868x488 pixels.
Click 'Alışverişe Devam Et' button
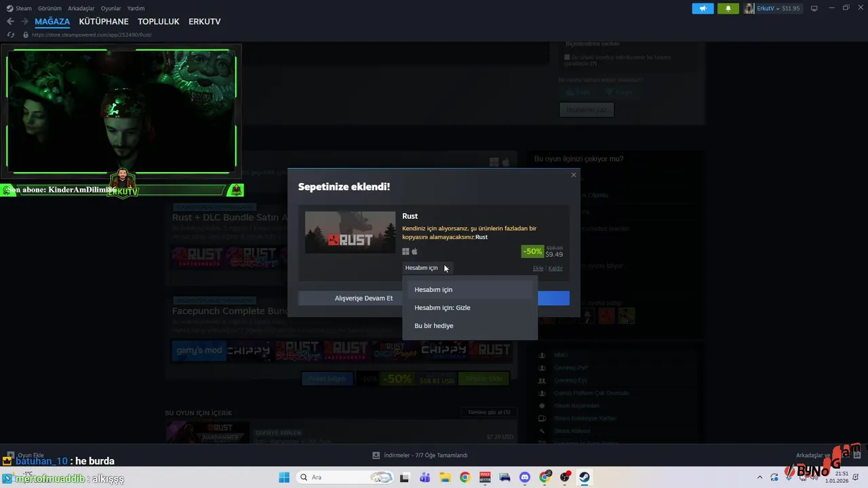[x=350, y=298]
